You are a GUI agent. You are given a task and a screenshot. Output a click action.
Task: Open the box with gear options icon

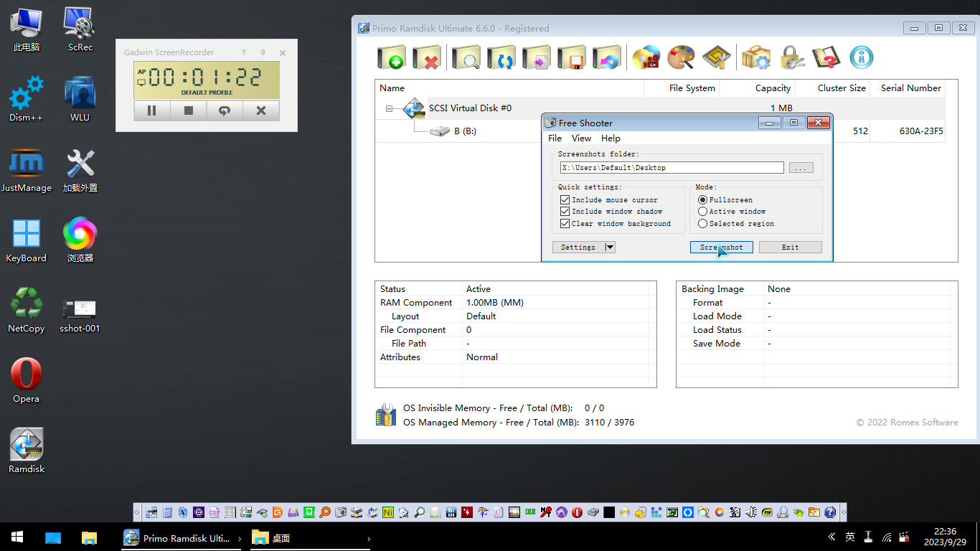[755, 57]
